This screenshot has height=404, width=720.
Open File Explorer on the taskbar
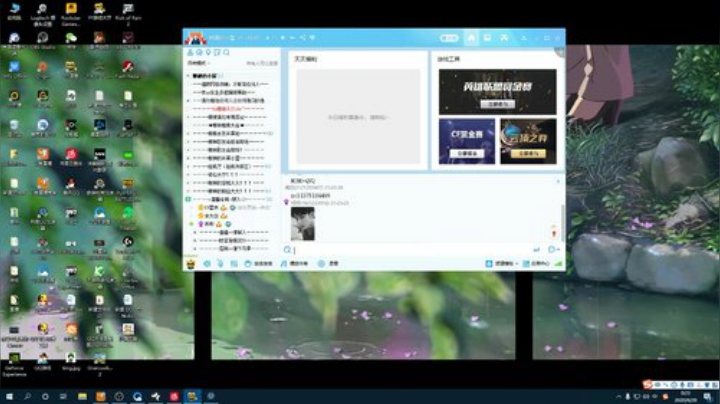pos(82,396)
